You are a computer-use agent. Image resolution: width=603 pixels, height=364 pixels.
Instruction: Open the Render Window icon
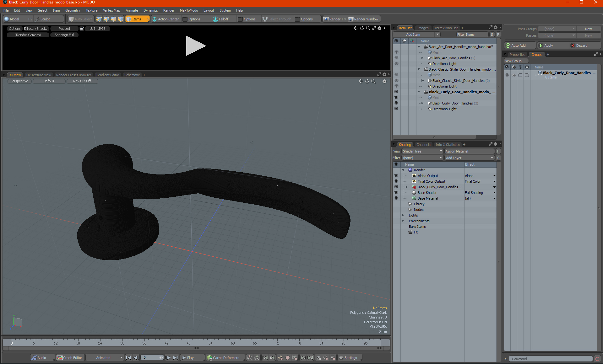click(351, 19)
